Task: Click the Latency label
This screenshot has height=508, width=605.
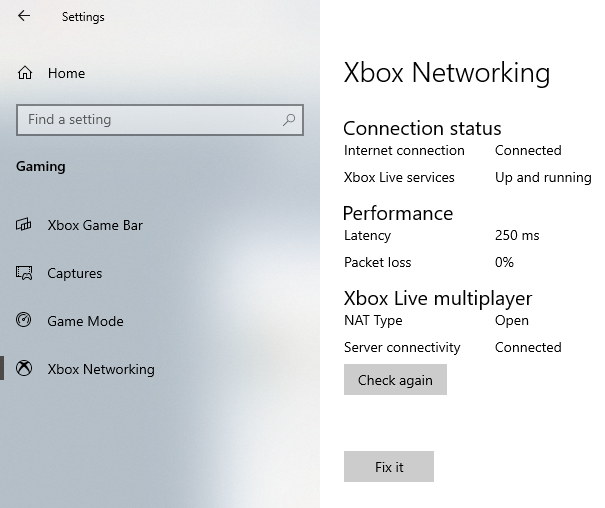Action: click(367, 235)
